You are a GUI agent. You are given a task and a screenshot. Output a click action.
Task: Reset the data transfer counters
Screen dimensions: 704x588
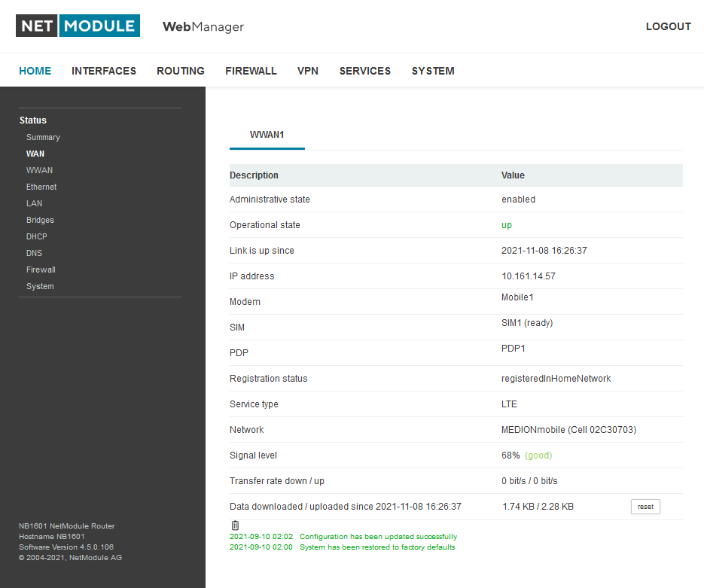[x=645, y=507]
